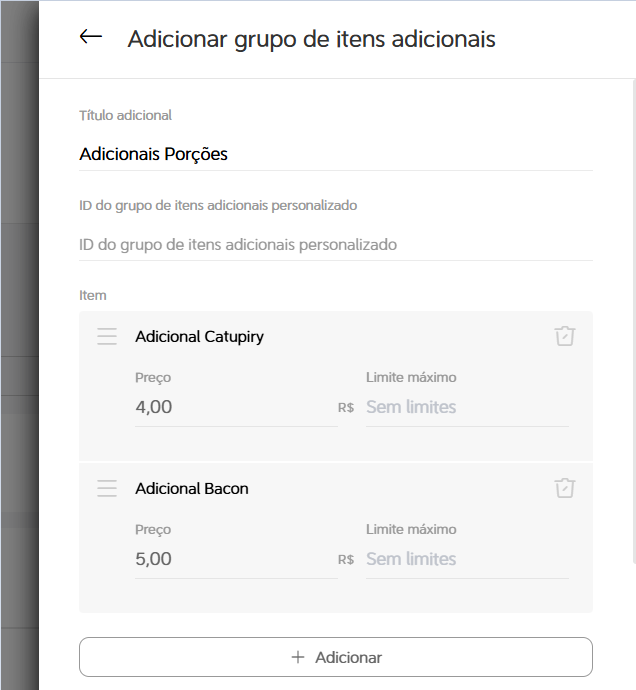Click the 'Título adicional' label
This screenshot has height=690, width=636.
point(125,115)
